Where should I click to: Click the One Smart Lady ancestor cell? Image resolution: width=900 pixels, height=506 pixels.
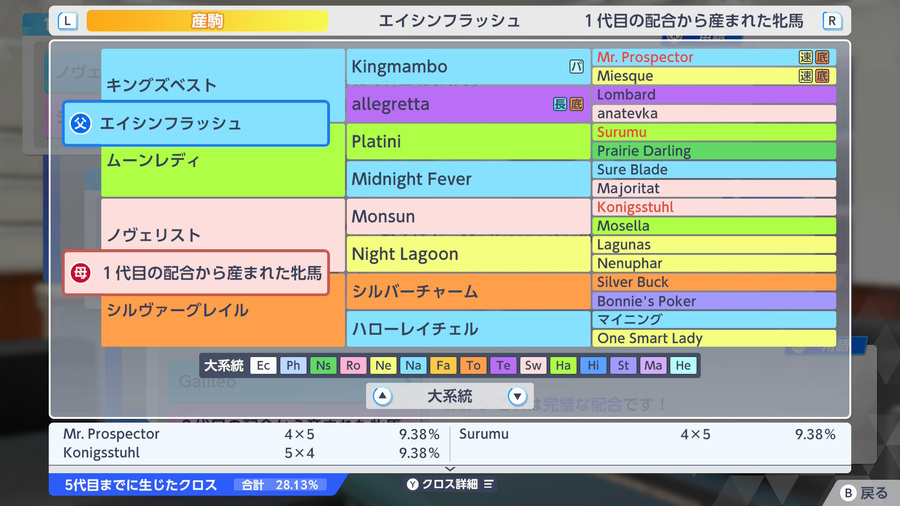click(x=713, y=338)
